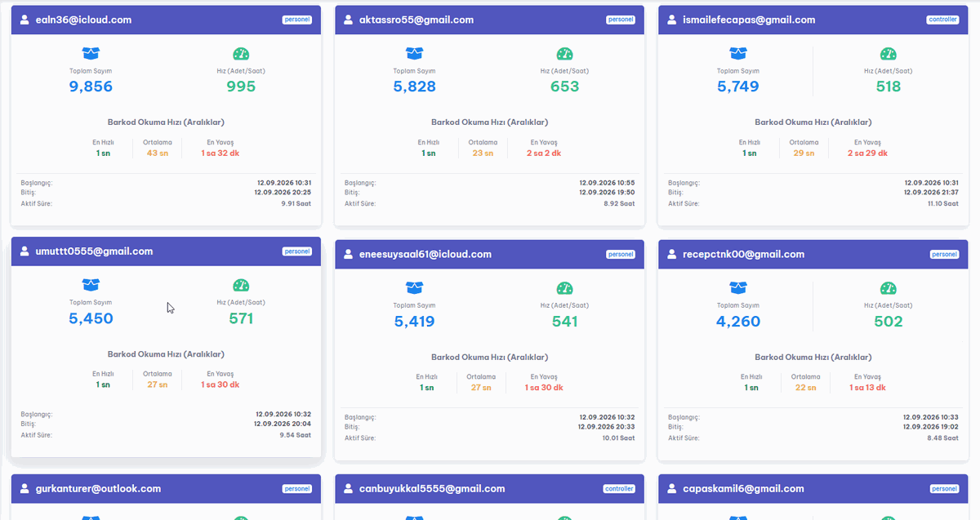The height and width of the screenshot is (520, 980).
Task: Click active duration 8.48 Saat
Action: pos(943,438)
